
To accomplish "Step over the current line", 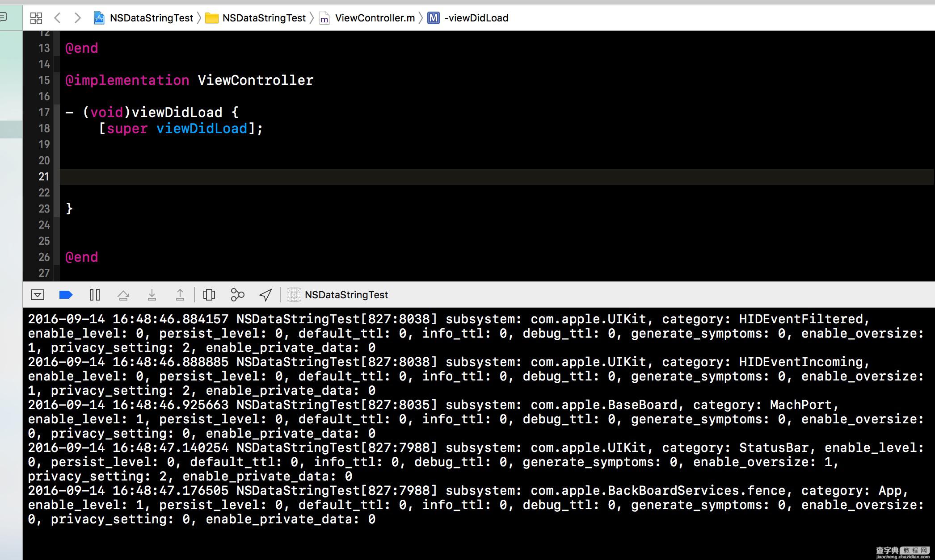I will click(x=123, y=295).
